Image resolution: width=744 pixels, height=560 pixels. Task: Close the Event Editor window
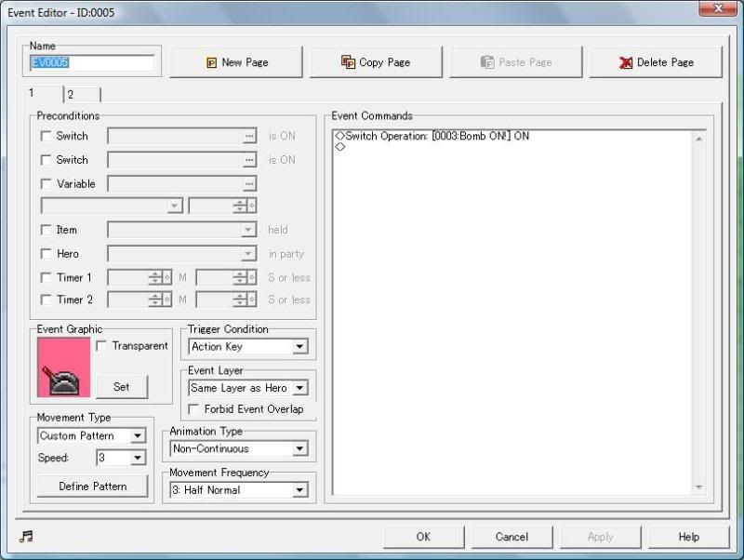(x=718, y=8)
